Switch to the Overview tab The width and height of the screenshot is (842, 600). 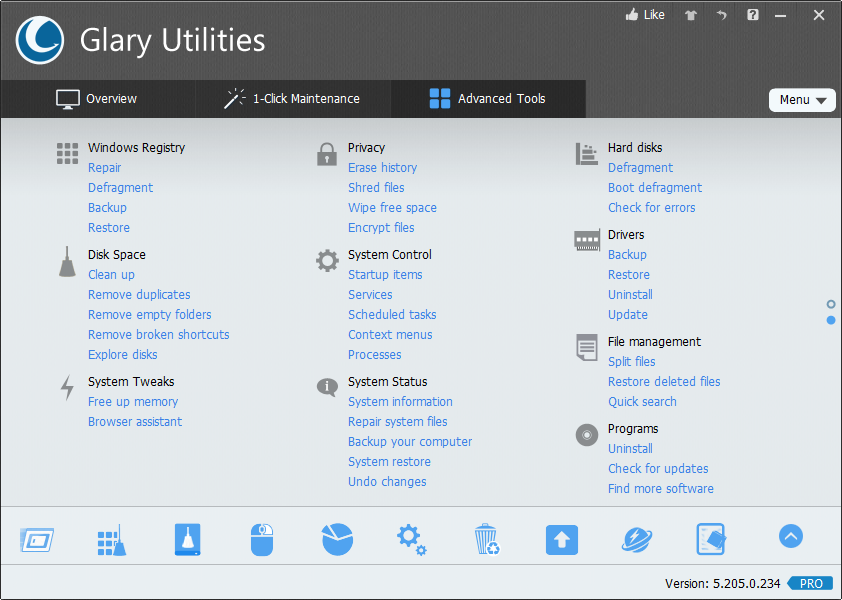(x=97, y=99)
